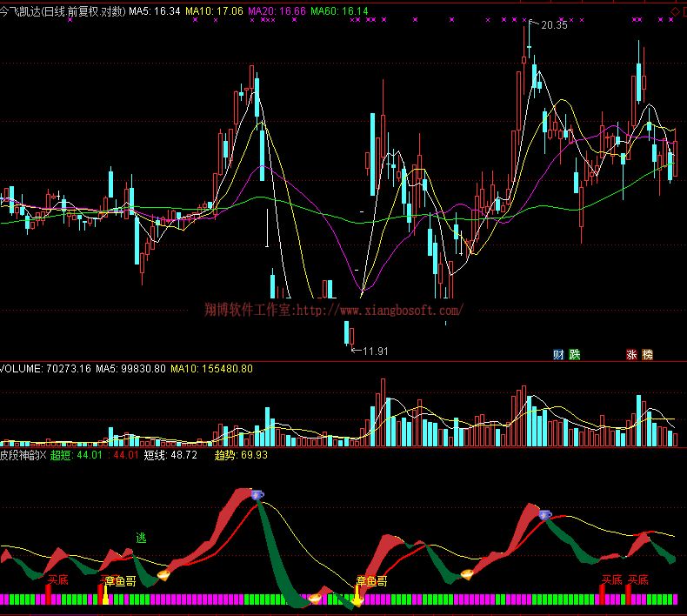Click the green 超短: 44.01 value
The image size is (687, 616).
click(77, 455)
